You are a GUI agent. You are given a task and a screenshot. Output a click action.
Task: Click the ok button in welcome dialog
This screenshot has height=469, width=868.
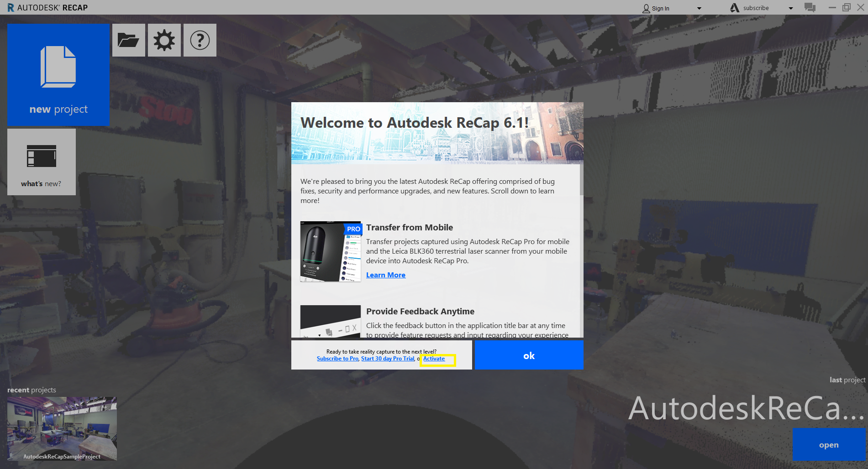[x=529, y=355]
